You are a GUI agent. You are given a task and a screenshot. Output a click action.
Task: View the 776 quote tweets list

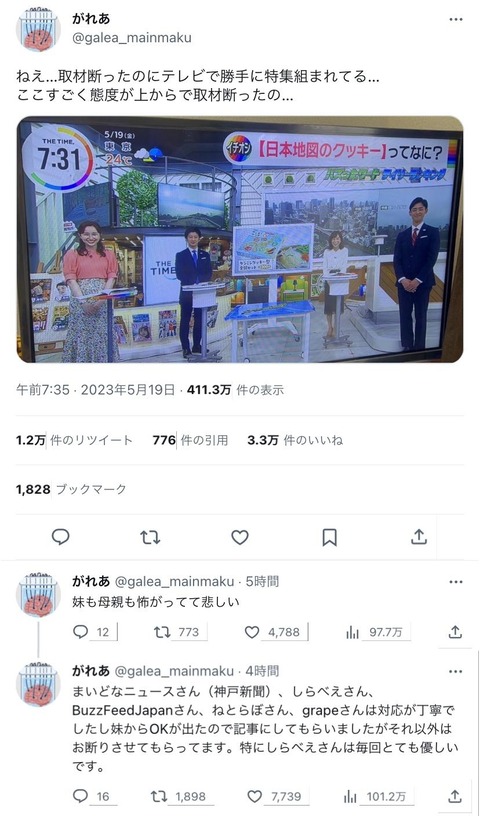coord(190,440)
